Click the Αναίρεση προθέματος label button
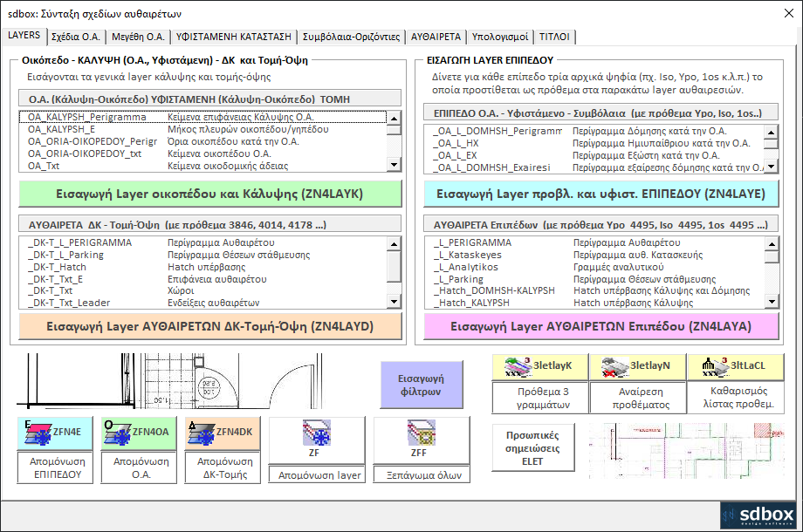Image resolution: width=803 pixels, height=532 pixels. 637,398
